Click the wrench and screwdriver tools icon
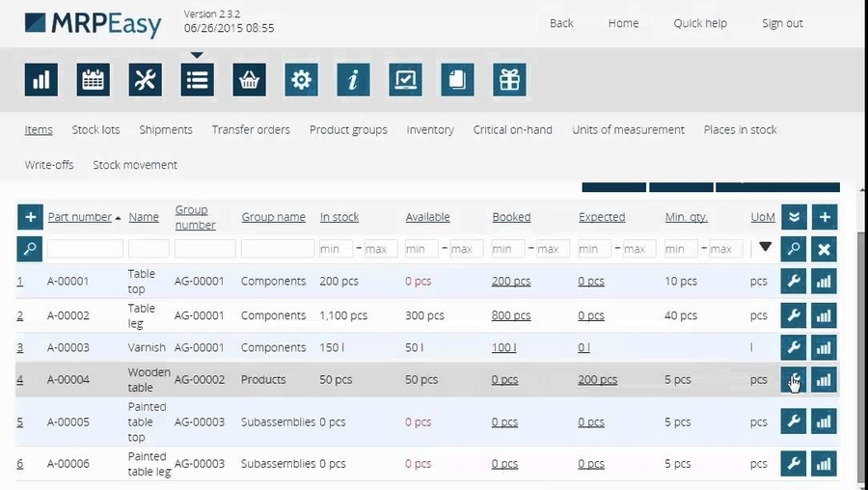Viewport: 868px width, 490px height. pyautogui.click(x=146, y=80)
